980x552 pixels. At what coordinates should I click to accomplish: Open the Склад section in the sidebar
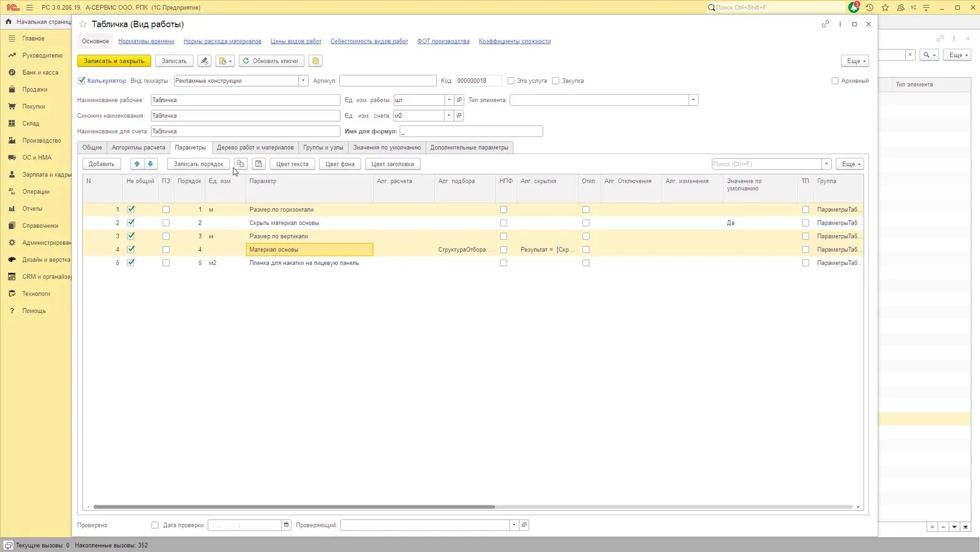[31, 124]
